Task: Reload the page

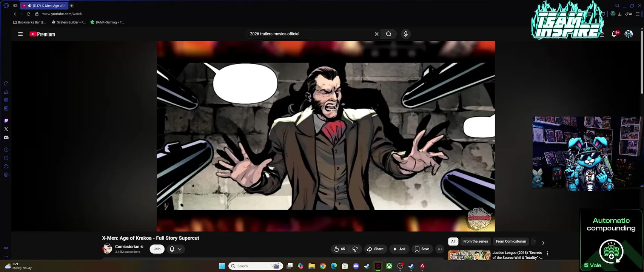Action: click(x=28, y=14)
